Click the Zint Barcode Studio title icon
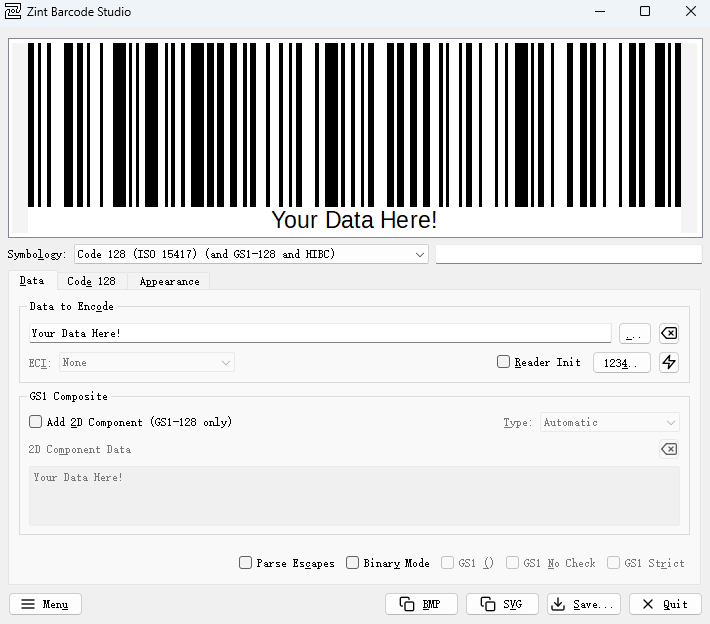Viewport: 710px width, 624px height. 15,12
